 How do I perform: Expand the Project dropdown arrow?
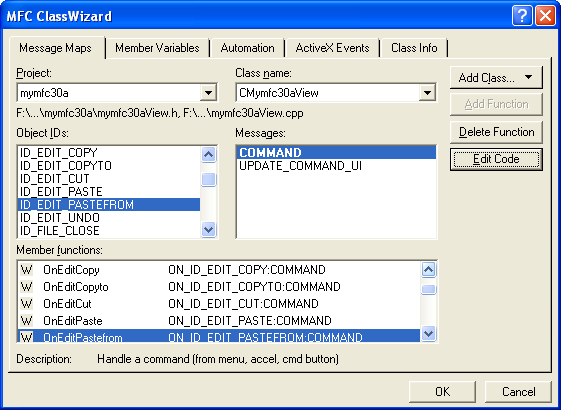pyautogui.click(x=208, y=93)
